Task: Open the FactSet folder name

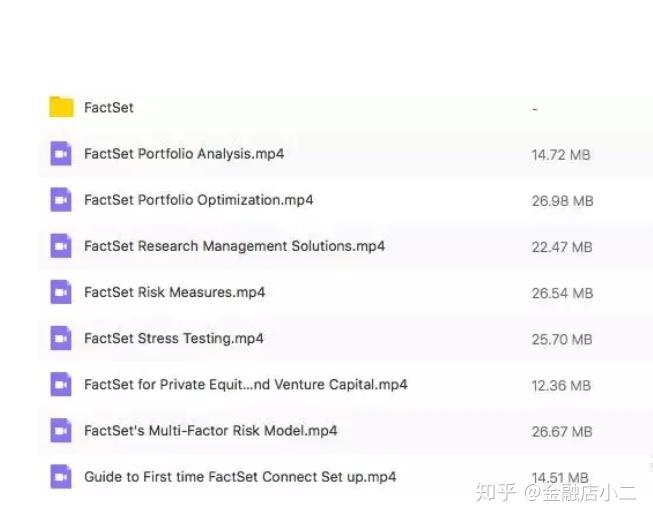Action: (x=108, y=108)
